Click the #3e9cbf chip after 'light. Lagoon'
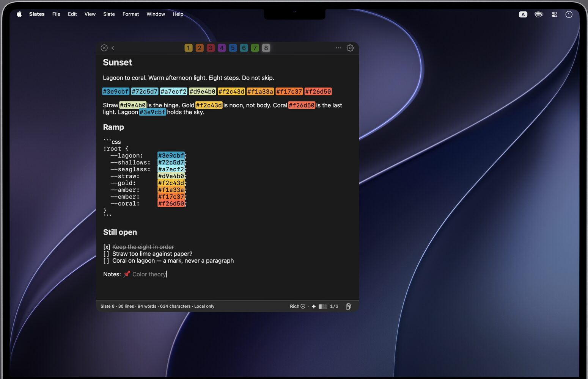 point(153,112)
